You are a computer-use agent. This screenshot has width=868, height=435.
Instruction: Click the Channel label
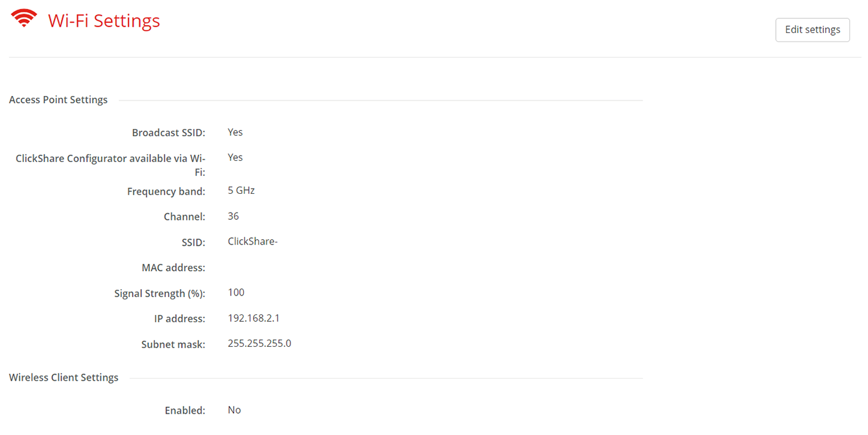click(185, 217)
